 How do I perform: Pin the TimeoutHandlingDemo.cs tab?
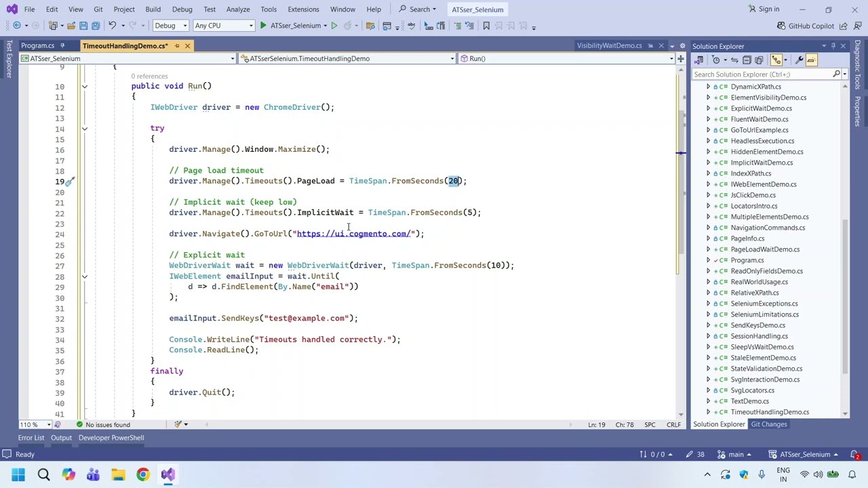coord(176,45)
